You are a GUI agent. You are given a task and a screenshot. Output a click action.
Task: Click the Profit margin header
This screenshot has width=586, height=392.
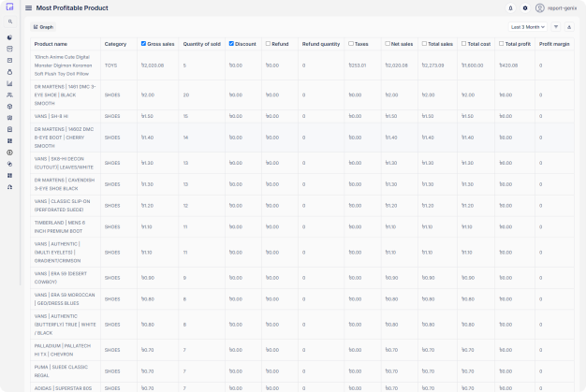[554, 44]
